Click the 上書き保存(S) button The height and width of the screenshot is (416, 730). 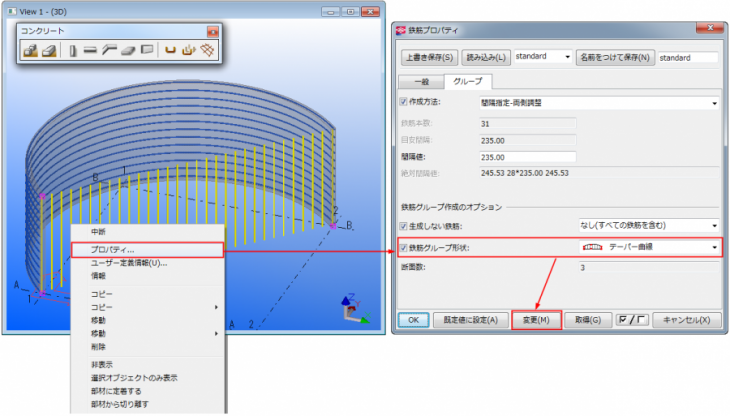pos(429,57)
